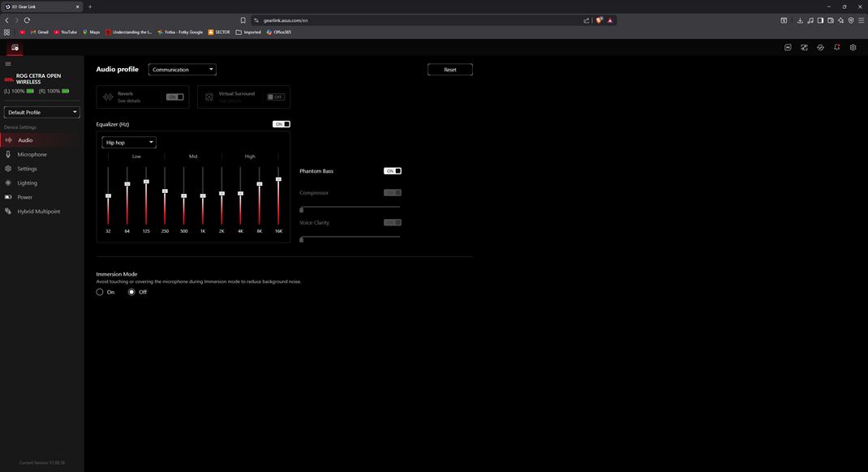Reload the page in the browser
The height and width of the screenshot is (472, 868).
[27, 20]
